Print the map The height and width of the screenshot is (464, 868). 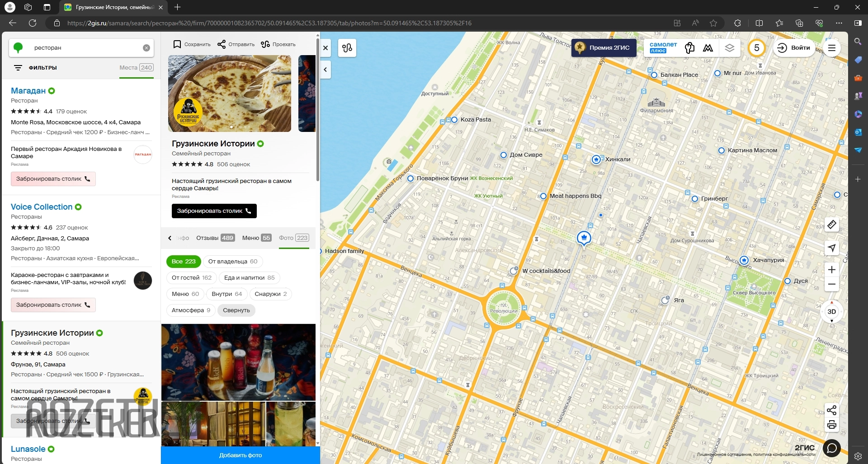point(831,425)
